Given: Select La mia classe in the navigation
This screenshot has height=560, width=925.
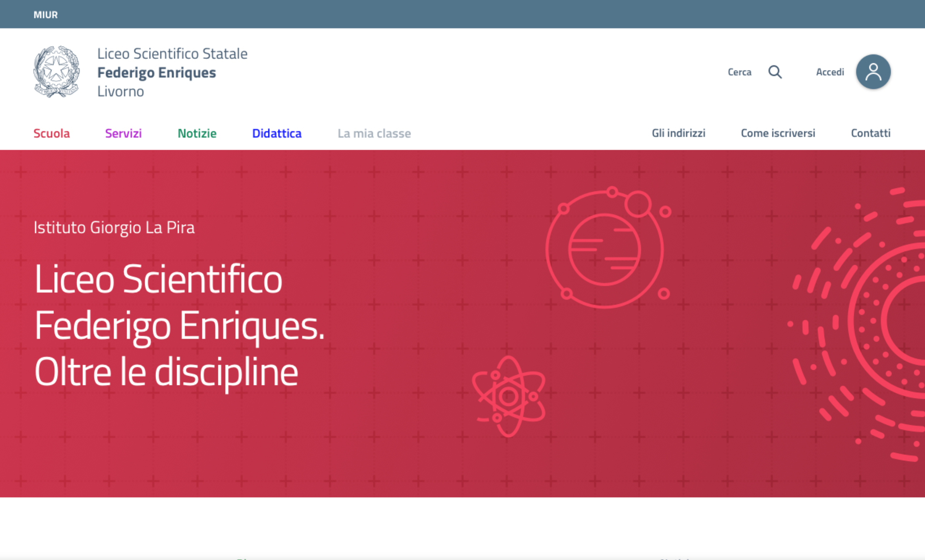Looking at the screenshot, I should 374,133.
